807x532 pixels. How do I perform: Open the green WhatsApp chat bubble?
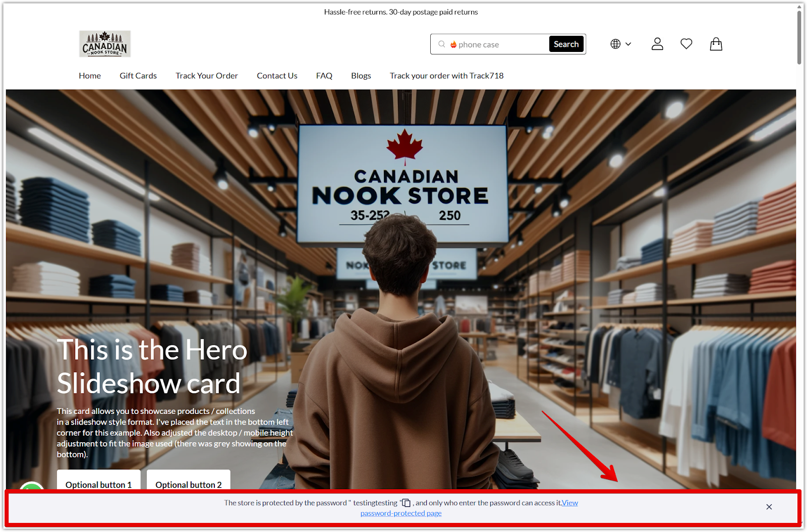tap(31, 486)
